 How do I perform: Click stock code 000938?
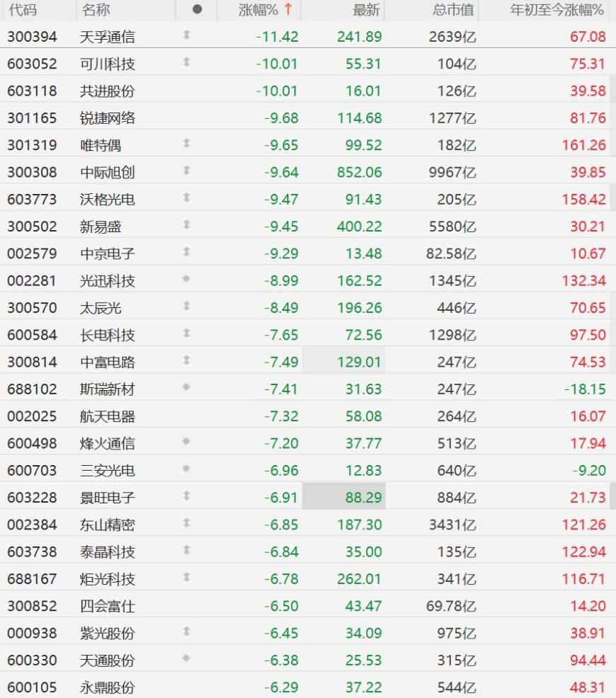(32, 633)
